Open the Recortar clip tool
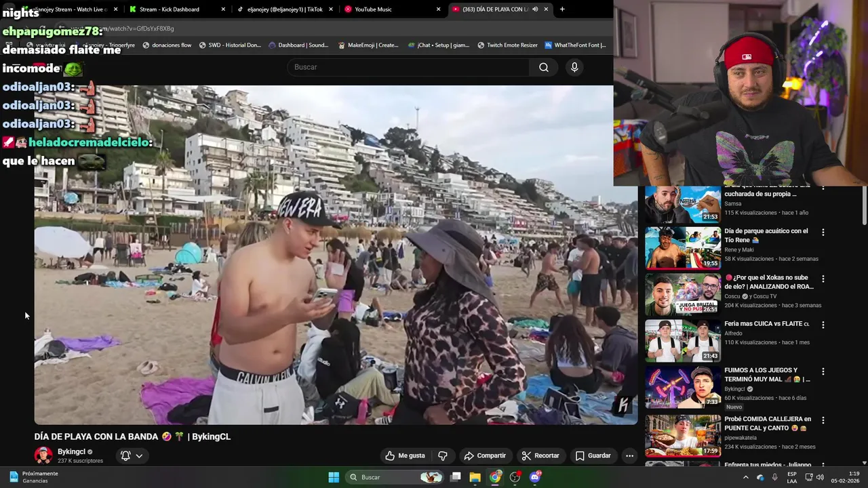The height and width of the screenshot is (488, 868). point(540,455)
